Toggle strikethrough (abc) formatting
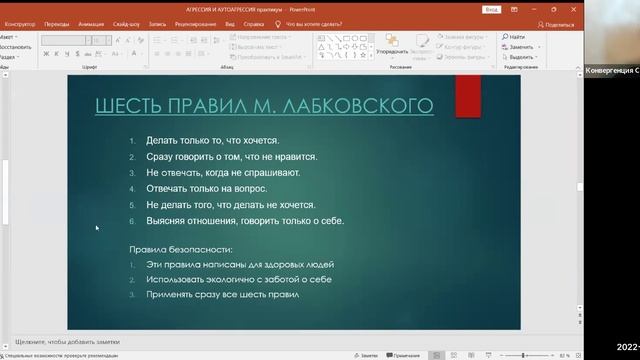This screenshot has width=640, height=360. pyautogui.click(x=88, y=54)
